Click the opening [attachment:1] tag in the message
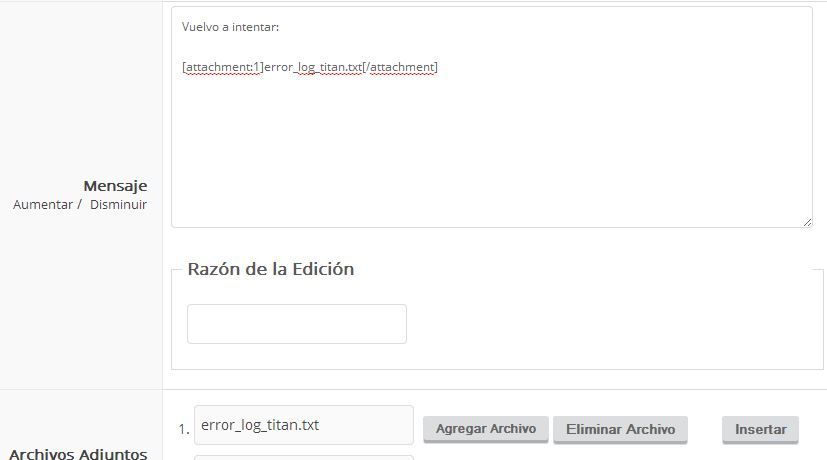 pos(223,67)
